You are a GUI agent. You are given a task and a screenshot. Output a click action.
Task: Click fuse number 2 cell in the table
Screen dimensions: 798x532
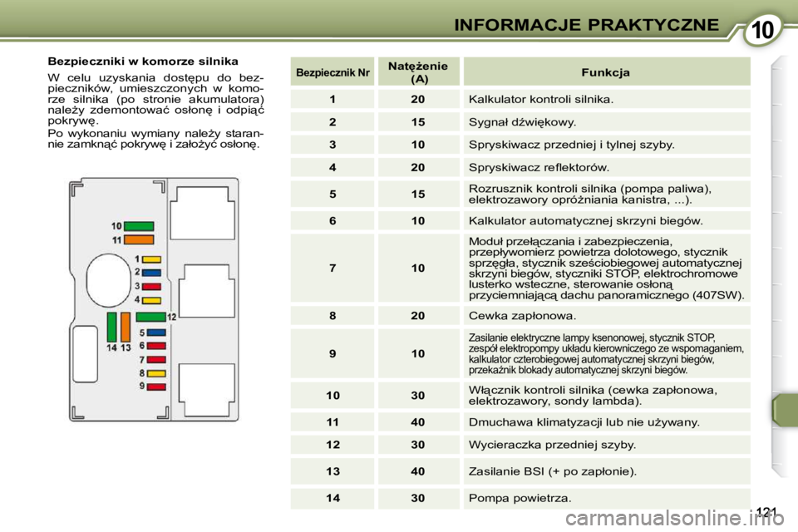[332, 121]
